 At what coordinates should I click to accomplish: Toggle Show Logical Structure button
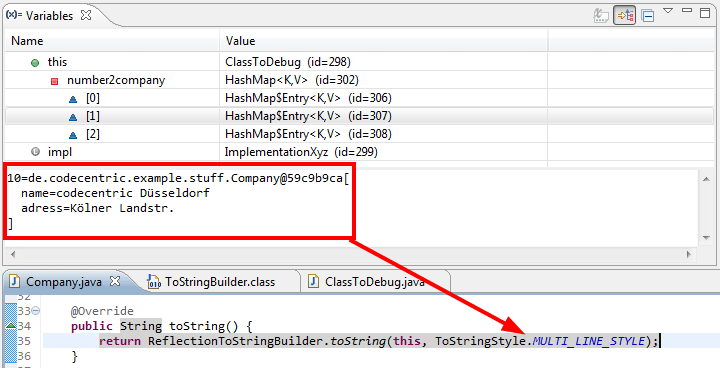[624, 15]
